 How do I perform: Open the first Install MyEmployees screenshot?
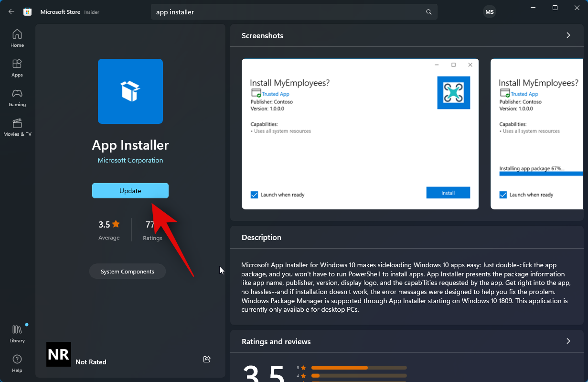(x=360, y=134)
